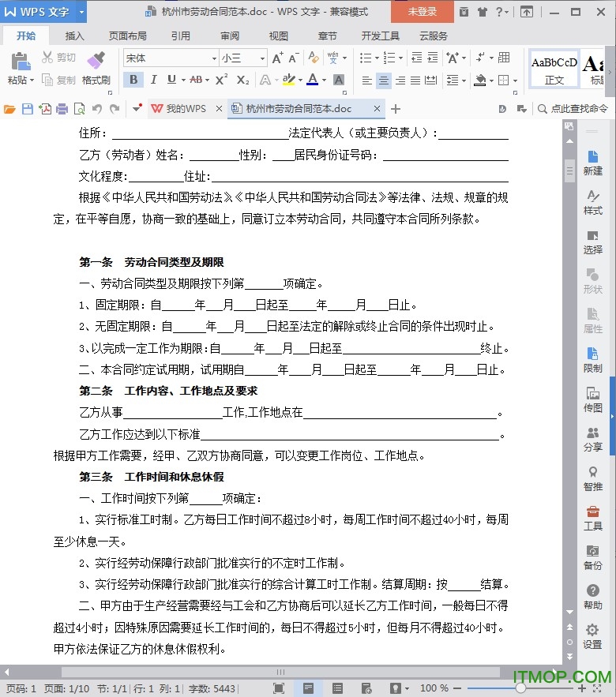Open the 审阅 ribbon tab

point(230,36)
